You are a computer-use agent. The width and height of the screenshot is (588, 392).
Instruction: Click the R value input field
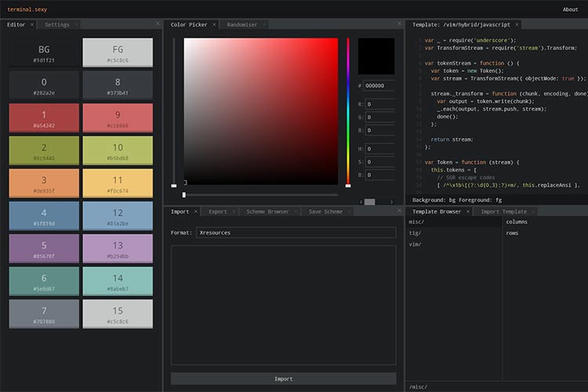point(380,104)
